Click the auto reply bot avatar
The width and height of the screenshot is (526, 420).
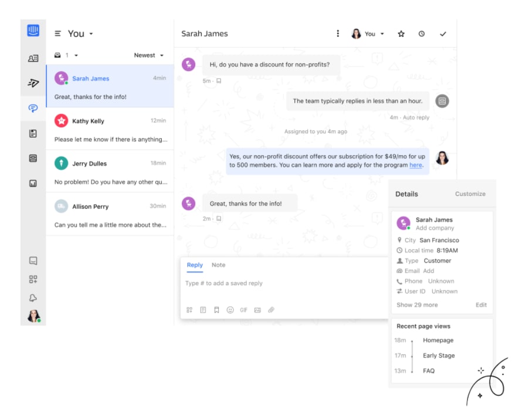(442, 101)
